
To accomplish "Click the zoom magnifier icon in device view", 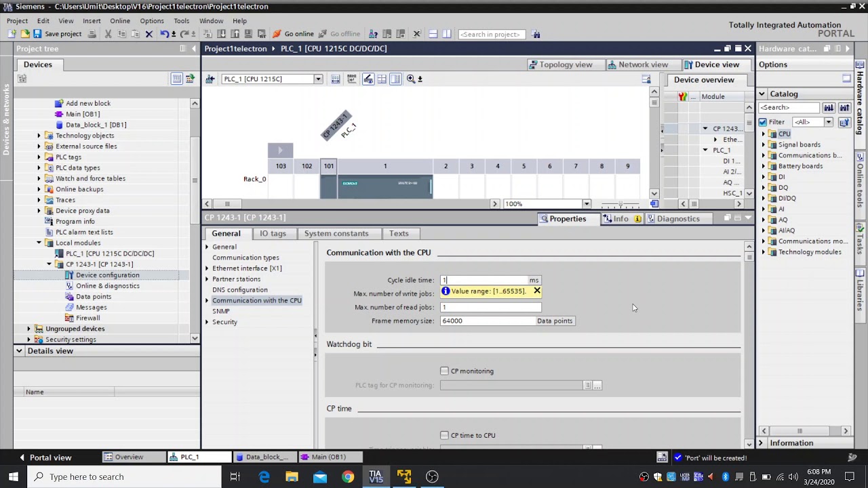I will click(x=411, y=79).
